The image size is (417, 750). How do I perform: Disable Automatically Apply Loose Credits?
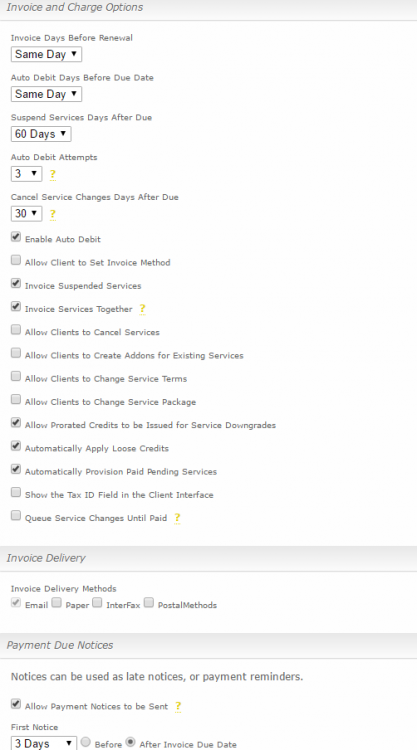click(x=16, y=446)
